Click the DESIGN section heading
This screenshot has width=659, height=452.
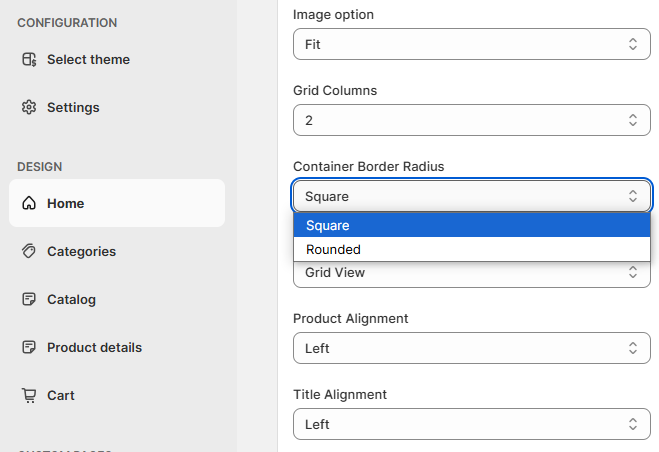coord(40,167)
